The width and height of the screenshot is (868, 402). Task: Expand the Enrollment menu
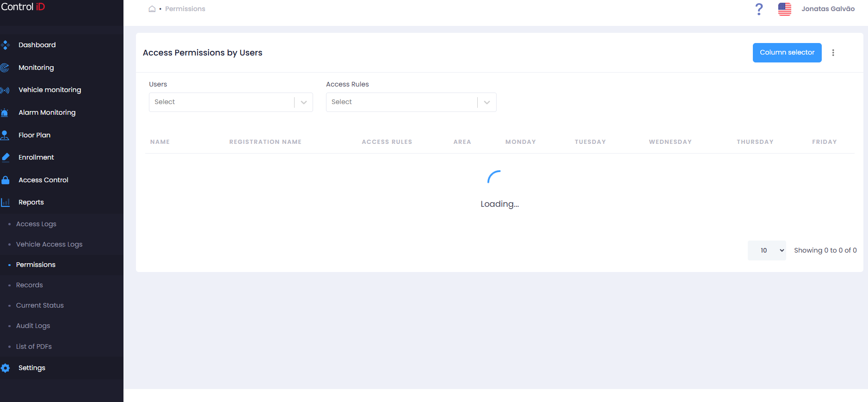click(36, 157)
